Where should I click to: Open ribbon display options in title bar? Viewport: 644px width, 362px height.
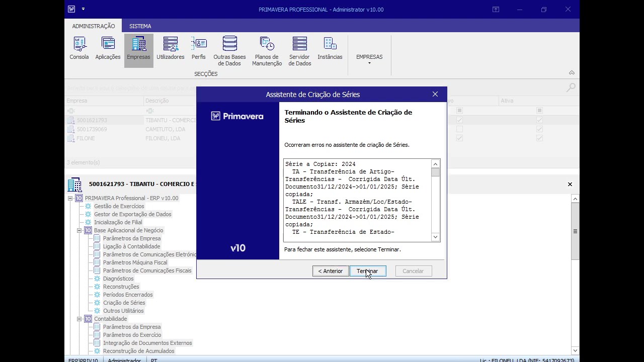click(x=496, y=10)
